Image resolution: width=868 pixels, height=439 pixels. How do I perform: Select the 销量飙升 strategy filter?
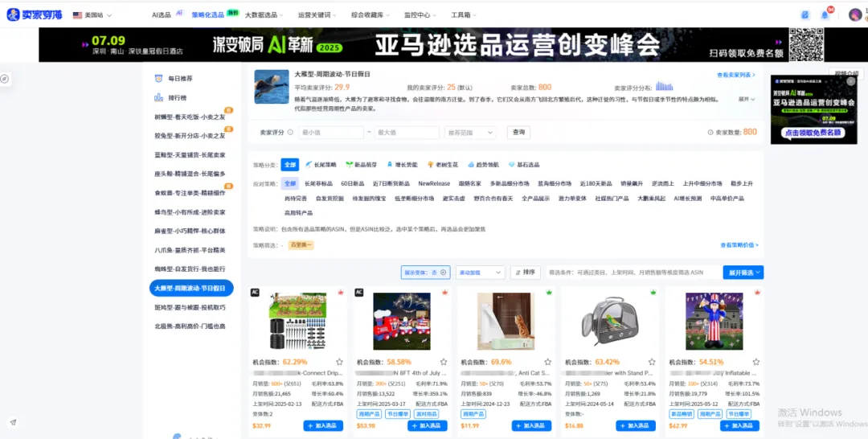pos(631,183)
